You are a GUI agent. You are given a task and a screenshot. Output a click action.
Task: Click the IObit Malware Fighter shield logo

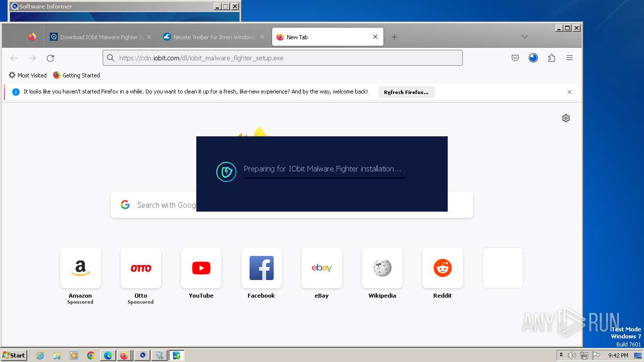pyautogui.click(x=226, y=172)
